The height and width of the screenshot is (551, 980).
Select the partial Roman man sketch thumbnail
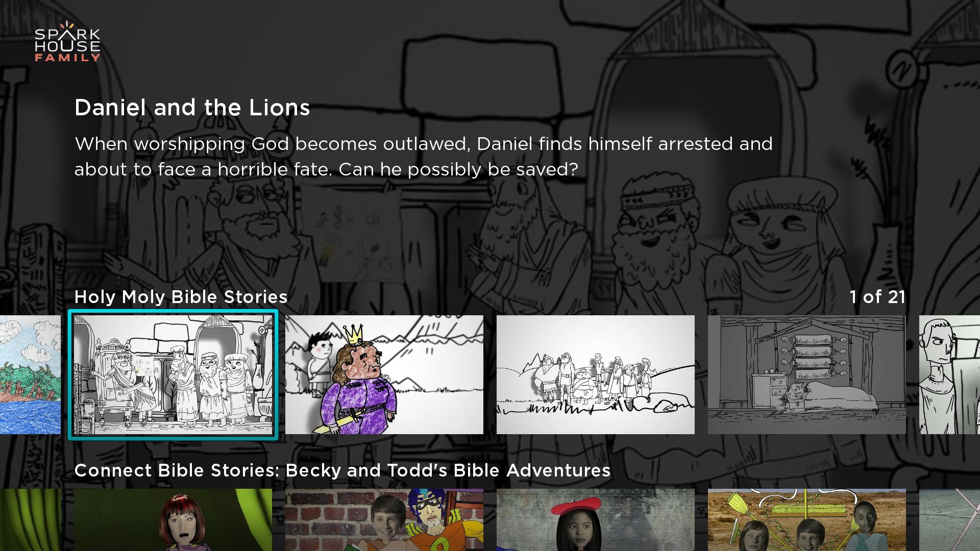(949, 374)
